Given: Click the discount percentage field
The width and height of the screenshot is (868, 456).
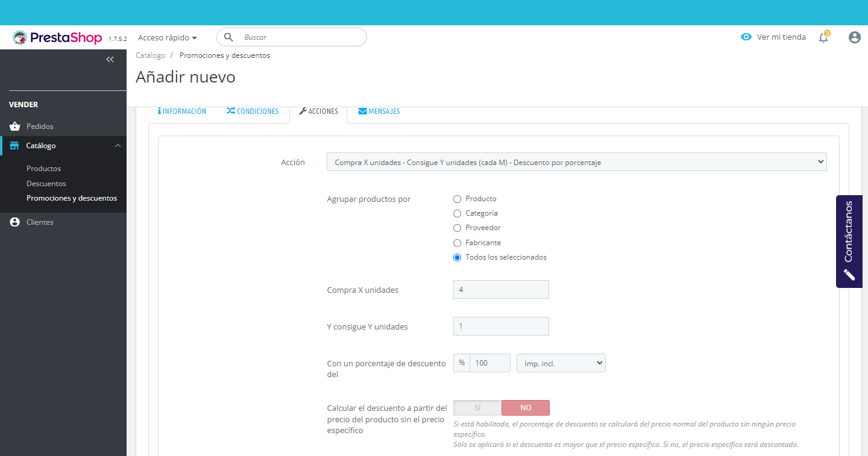Looking at the screenshot, I should 490,363.
